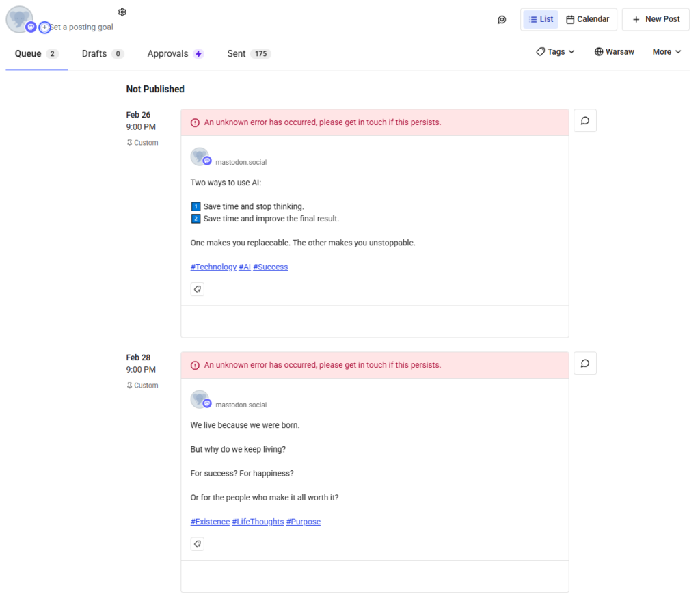700x607 pixels.
Task: Open comments for the Feb 26 post
Action: pos(585,121)
